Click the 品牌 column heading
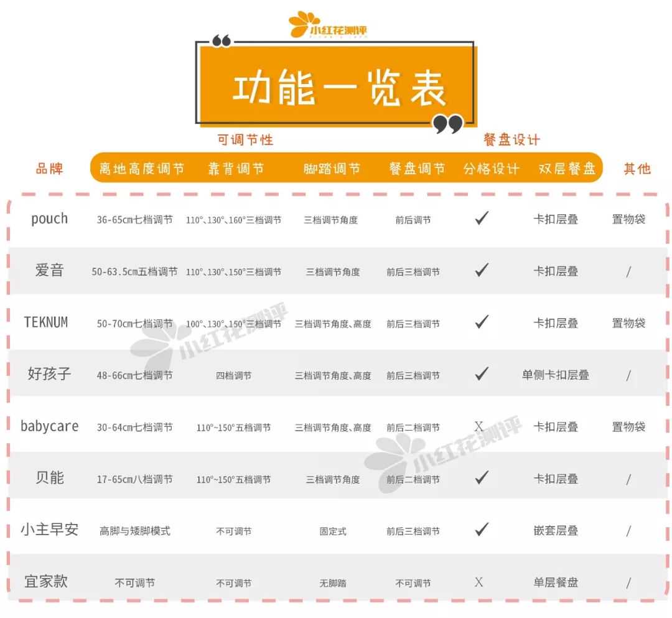The width and height of the screenshot is (672, 618). 50,169
